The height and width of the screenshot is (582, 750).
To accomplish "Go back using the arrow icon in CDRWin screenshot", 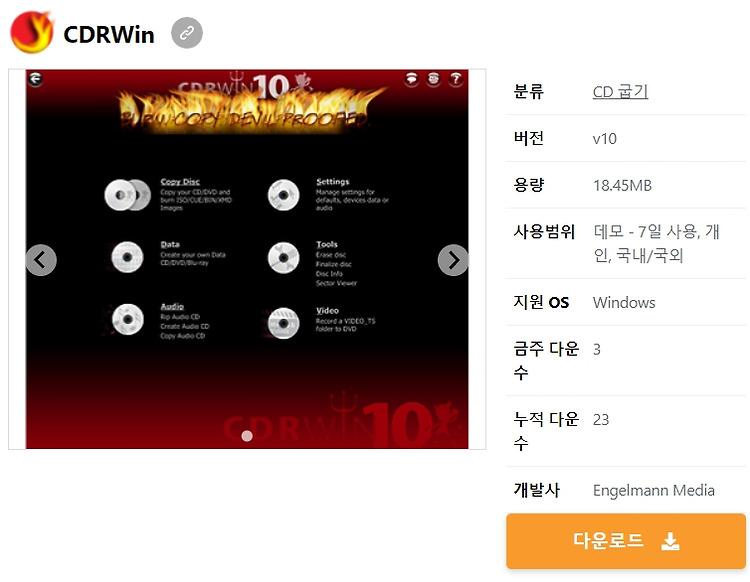I will click(x=35, y=79).
